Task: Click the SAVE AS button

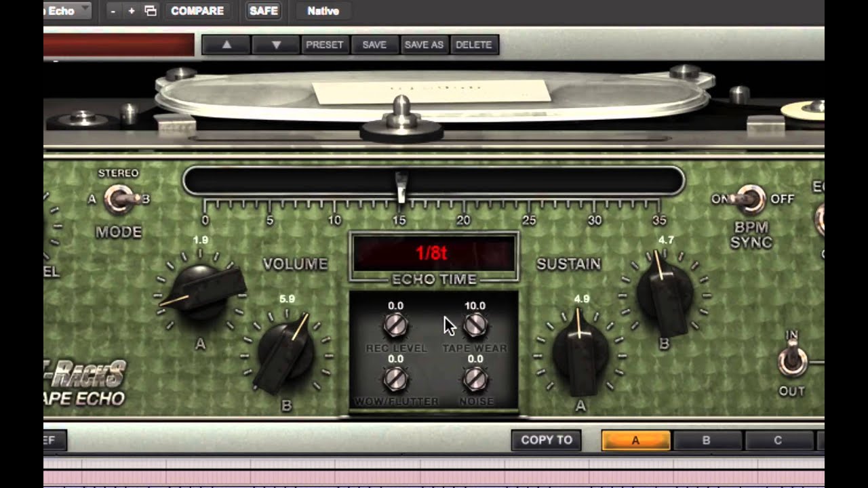Action: point(424,45)
